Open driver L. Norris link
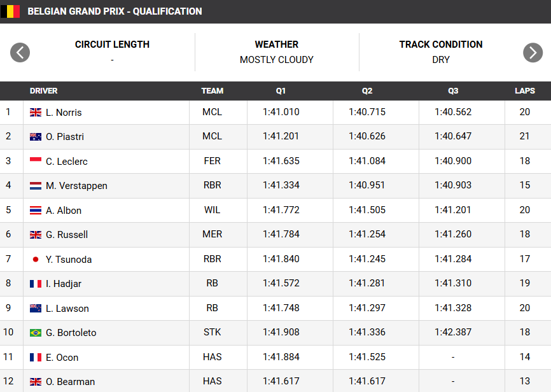This screenshot has height=392, width=551. click(64, 113)
